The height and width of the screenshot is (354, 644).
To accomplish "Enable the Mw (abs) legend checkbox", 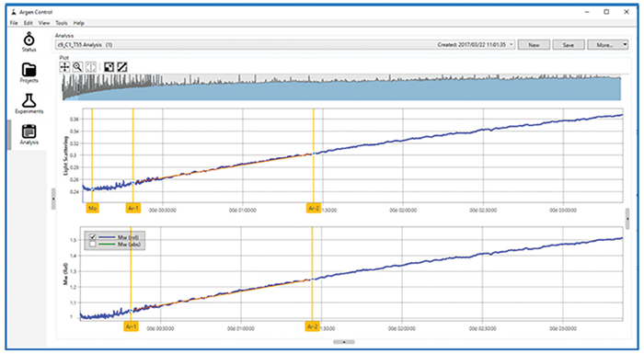I will pyautogui.click(x=92, y=245).
